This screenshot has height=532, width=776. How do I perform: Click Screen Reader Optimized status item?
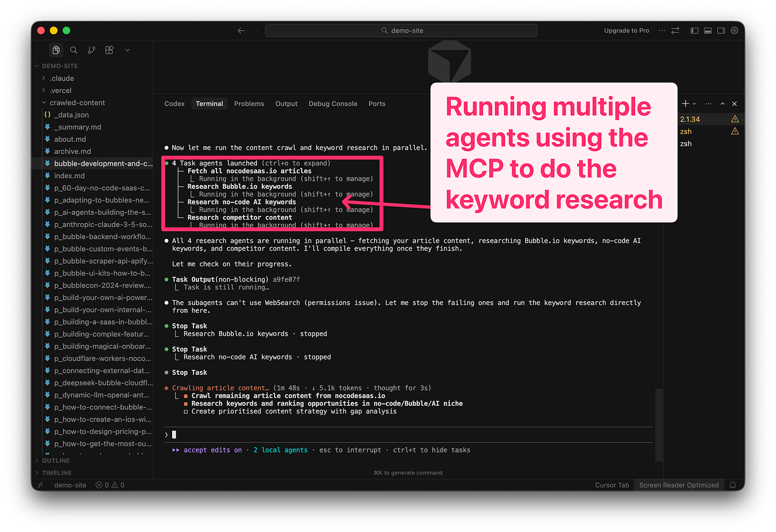678,485
